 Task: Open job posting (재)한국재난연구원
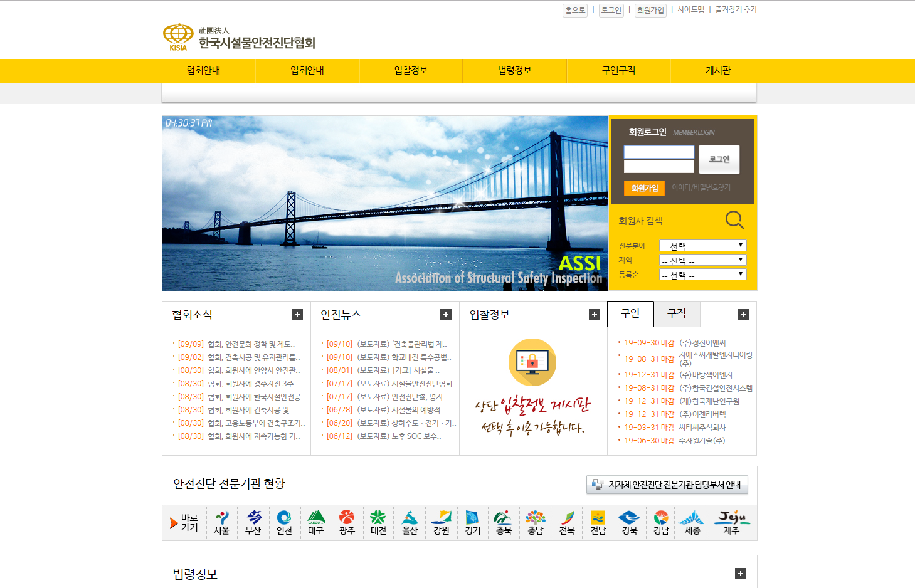(709, 401)
